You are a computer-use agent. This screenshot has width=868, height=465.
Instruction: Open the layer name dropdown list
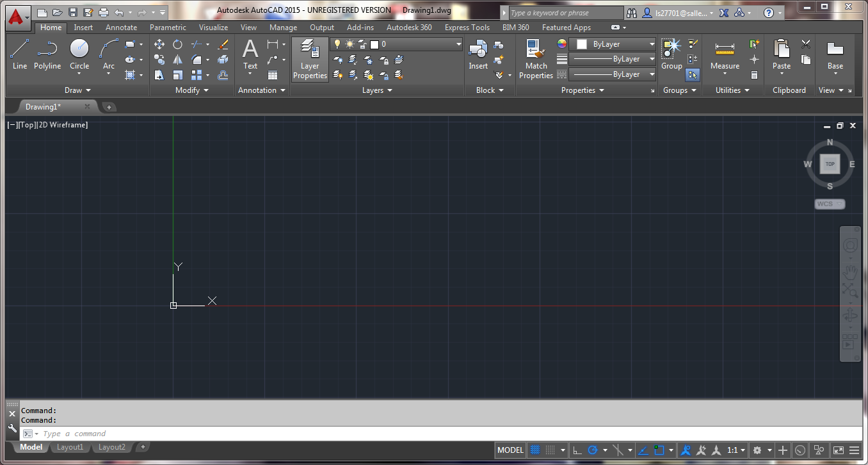tap(458, 44)
